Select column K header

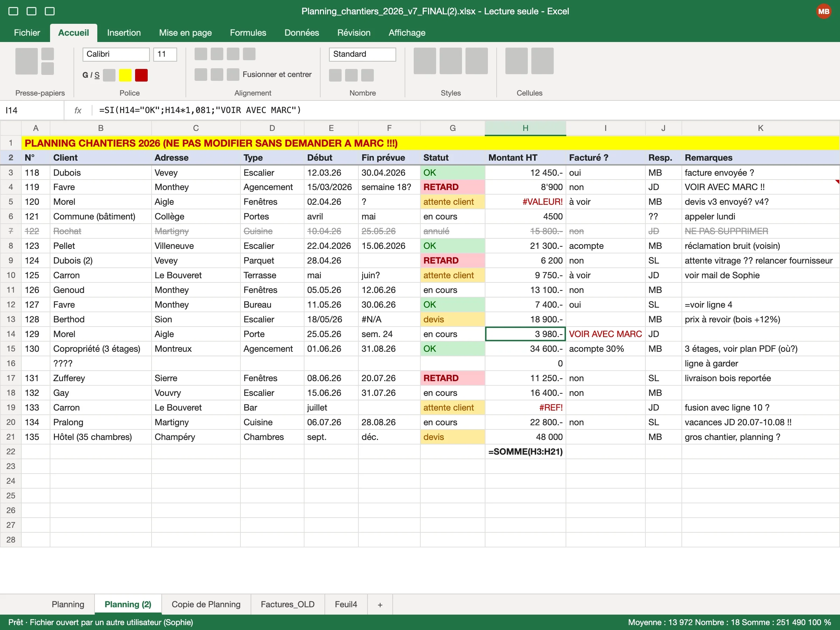[760, 128]
